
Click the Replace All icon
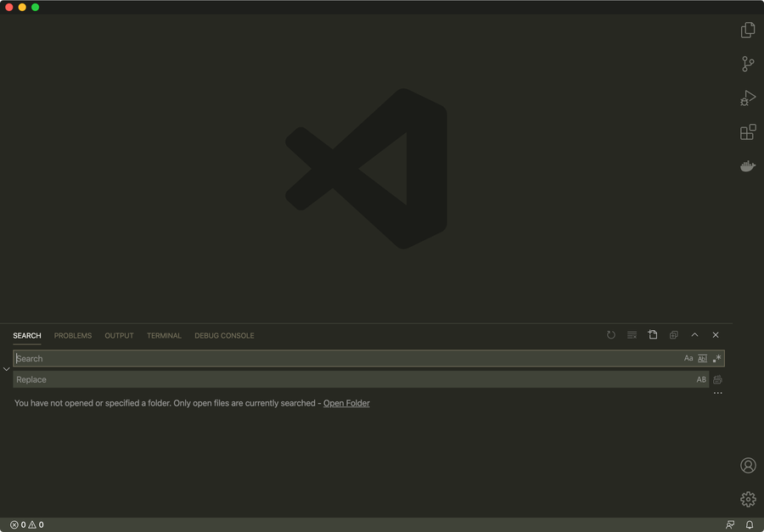717,379
